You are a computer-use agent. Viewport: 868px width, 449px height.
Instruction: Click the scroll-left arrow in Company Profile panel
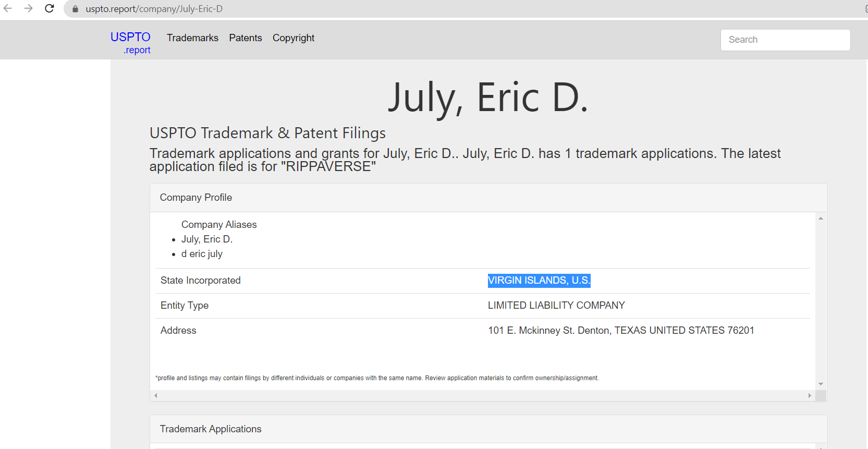coord(155,395)
